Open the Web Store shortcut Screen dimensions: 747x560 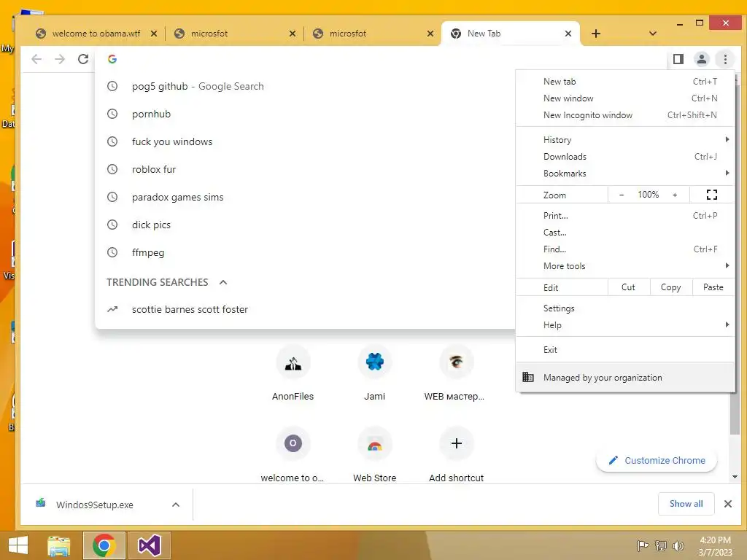click(x=374, y=455)
